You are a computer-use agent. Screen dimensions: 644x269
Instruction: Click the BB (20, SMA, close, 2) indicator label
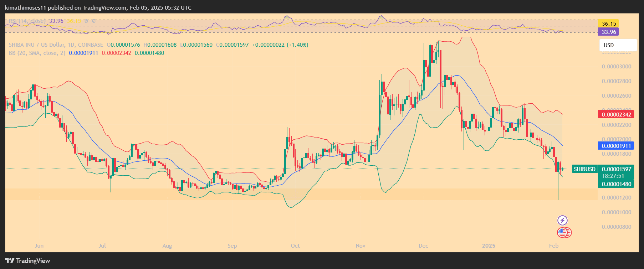pos(37,53)
